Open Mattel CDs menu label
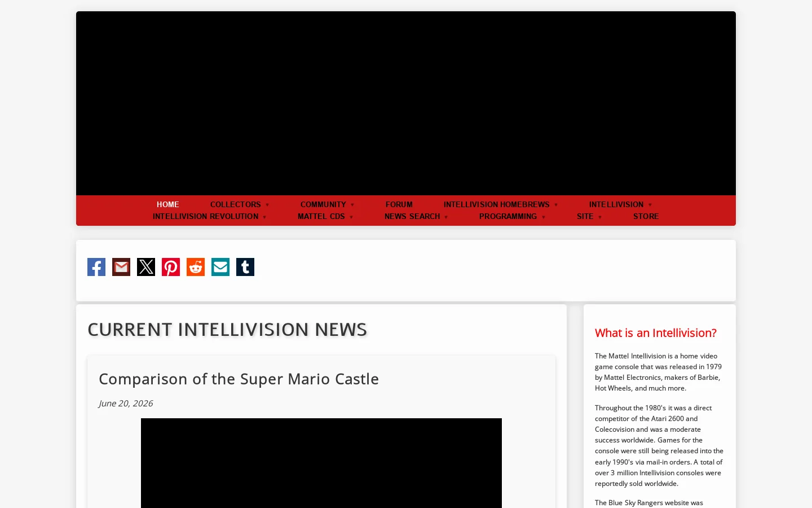This screenshot has width=812, height=508. [321, 216]
